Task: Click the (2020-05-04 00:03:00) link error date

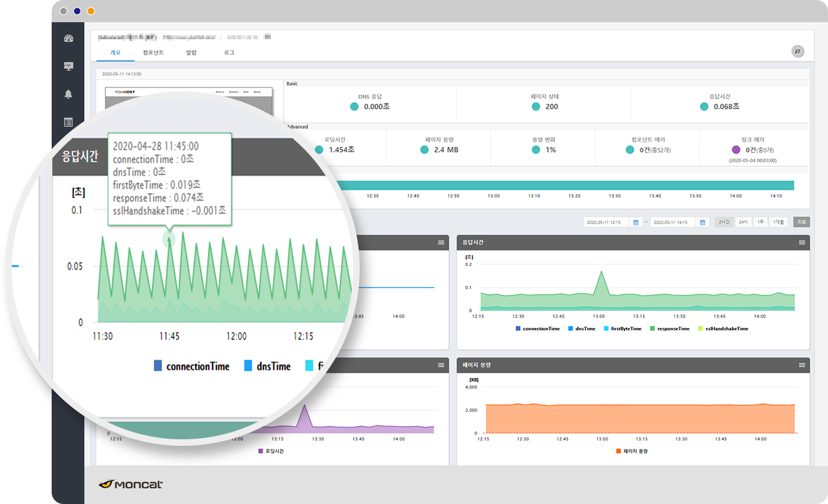Action: tap(752, 160)
